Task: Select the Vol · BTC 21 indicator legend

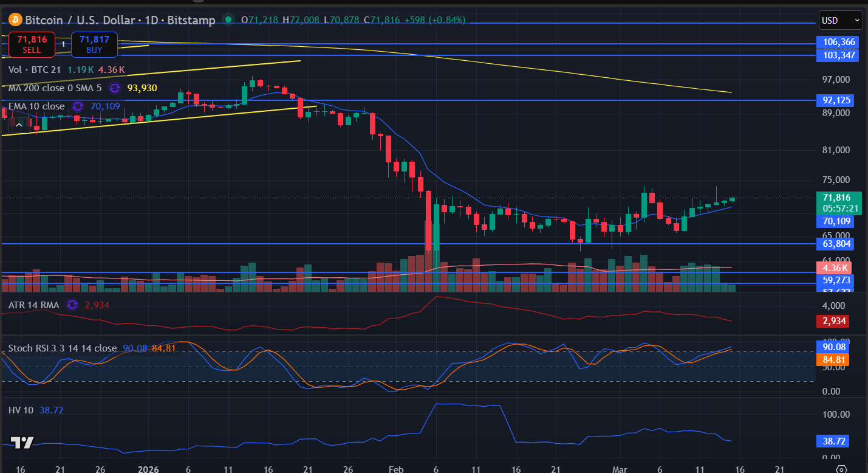Action: coord(34,70)
